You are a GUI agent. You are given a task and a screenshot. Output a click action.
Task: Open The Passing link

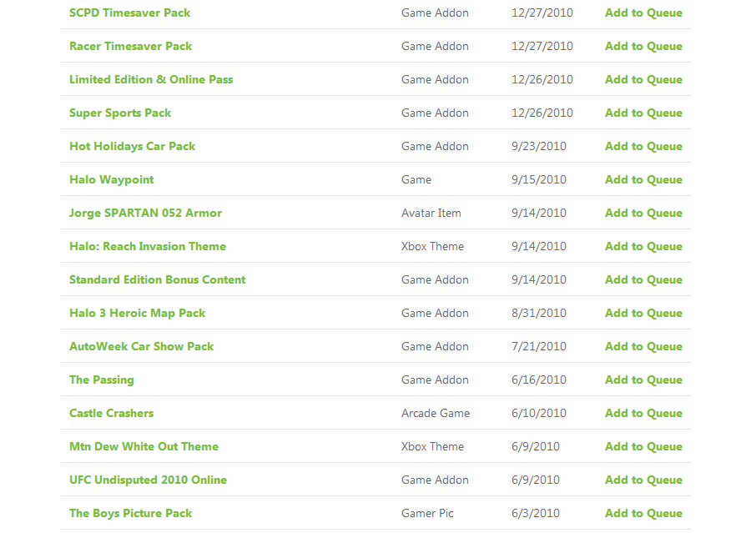coord(102,380)
